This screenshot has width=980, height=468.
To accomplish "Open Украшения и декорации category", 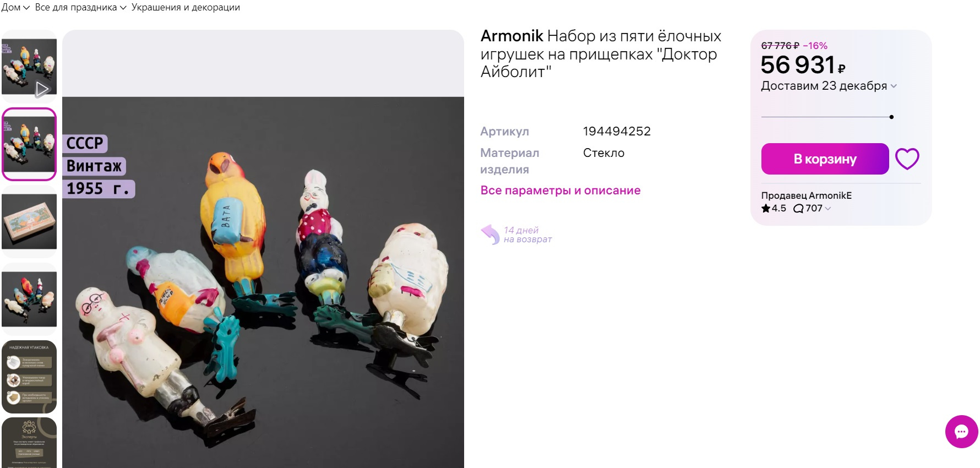I will (186, 7).
